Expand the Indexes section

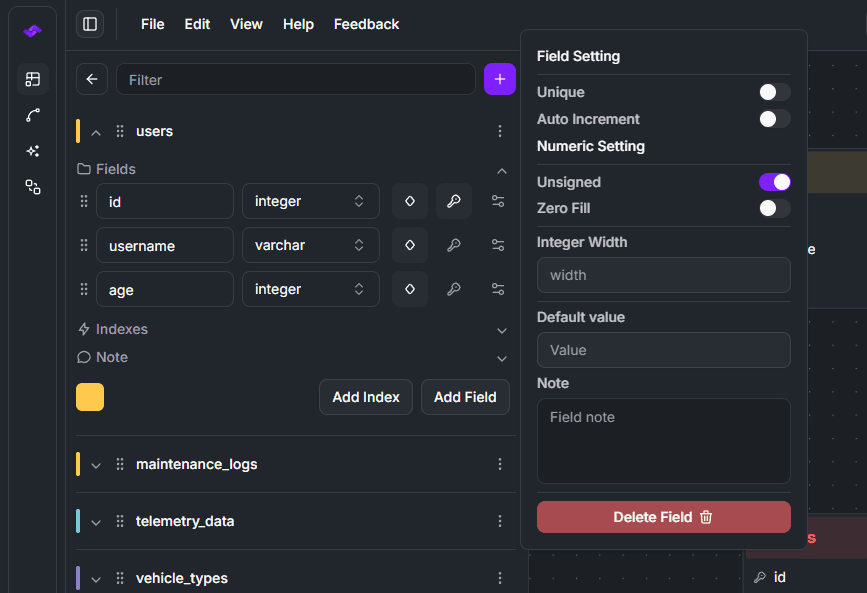(501, 329)
